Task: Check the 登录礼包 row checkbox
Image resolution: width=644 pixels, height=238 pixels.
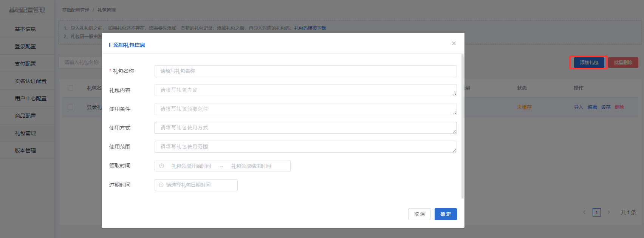Action: (x=70, y=107)
